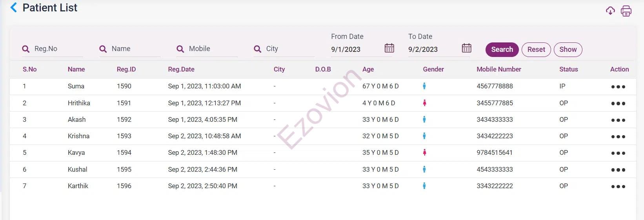Click the back arrow beside Patient List
The width and height of the screenshot is (644, 220).
pos(14,7)
